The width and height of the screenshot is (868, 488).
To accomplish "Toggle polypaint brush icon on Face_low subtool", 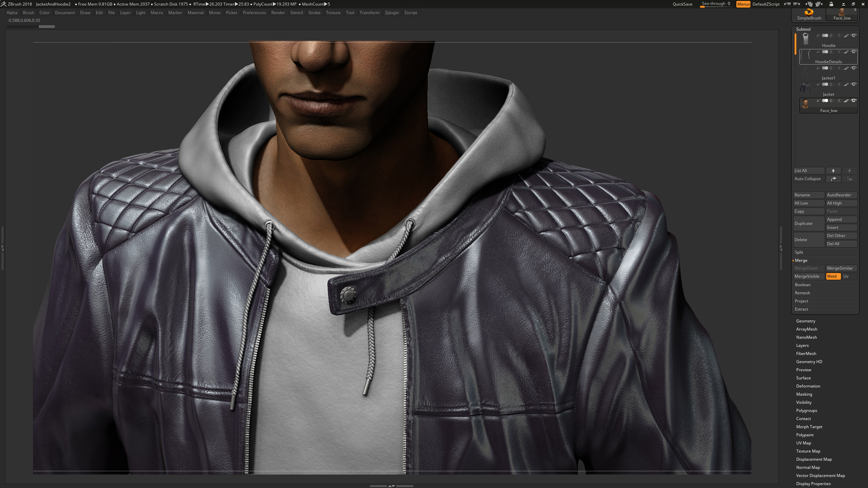I will click(x=846, y=101).
